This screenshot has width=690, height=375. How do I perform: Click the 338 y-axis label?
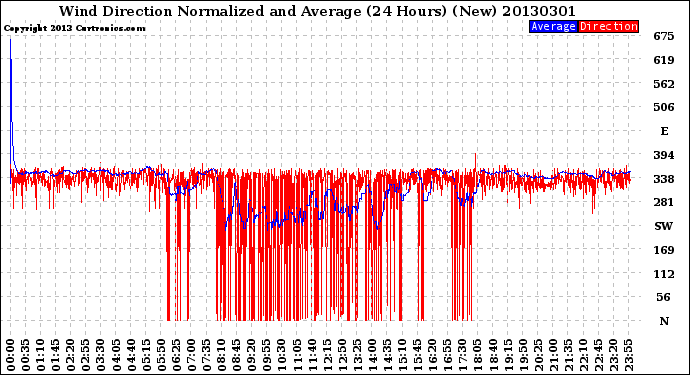tap(664, 179)
